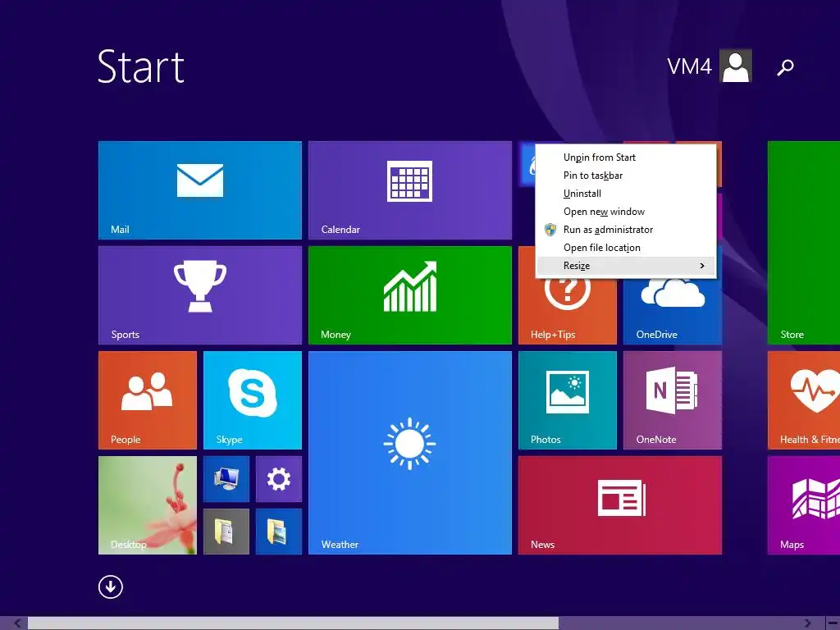Open the Sports trophy tile
This screenshot has height=630, width=840.
coord(200,295)
